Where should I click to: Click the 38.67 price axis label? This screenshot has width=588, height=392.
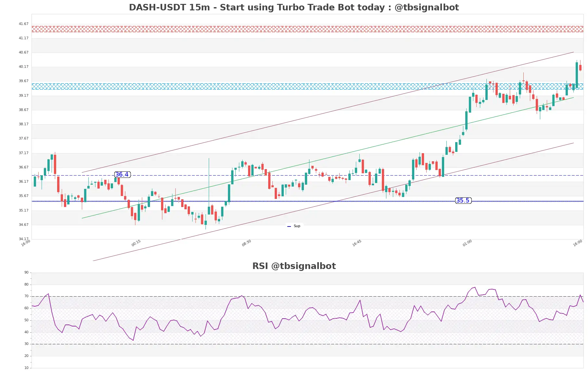[x=23, y=110]
